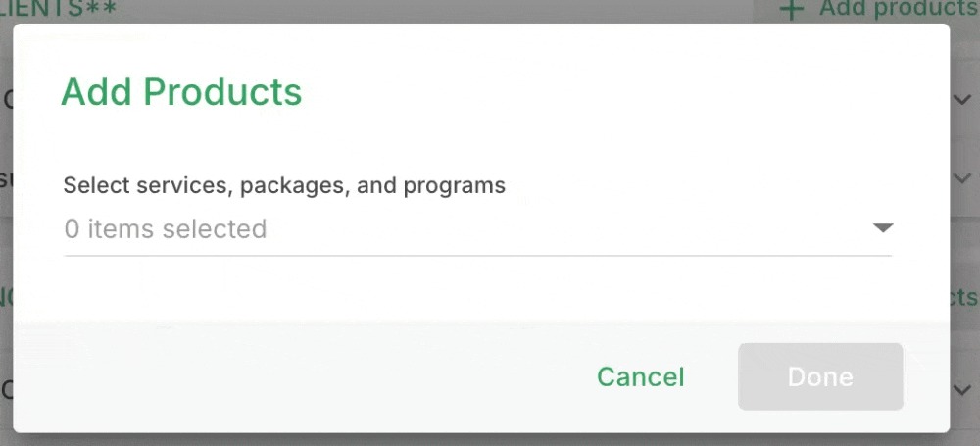980x446 pixels.
Task: Dismiss by clicking the dimmed backdrop below the dialog
Action: (490, 440)
